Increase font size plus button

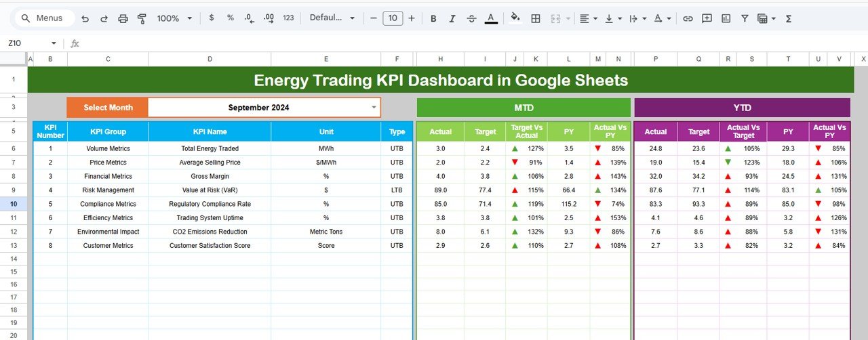(412, 18)
